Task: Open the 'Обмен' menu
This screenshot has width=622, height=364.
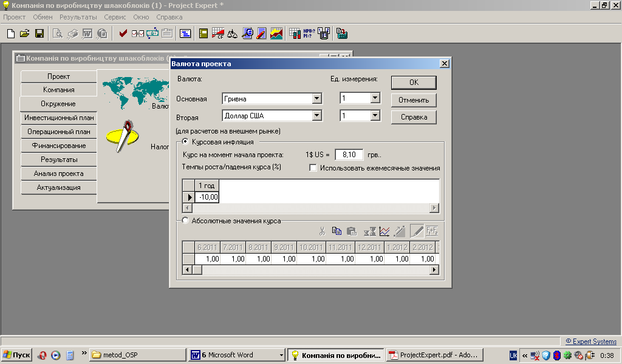Action: (43, 17)
